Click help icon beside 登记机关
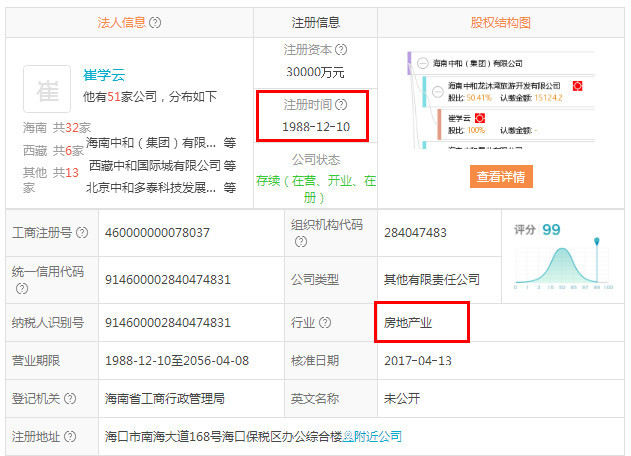631x456 pixels. coord(70,398)
